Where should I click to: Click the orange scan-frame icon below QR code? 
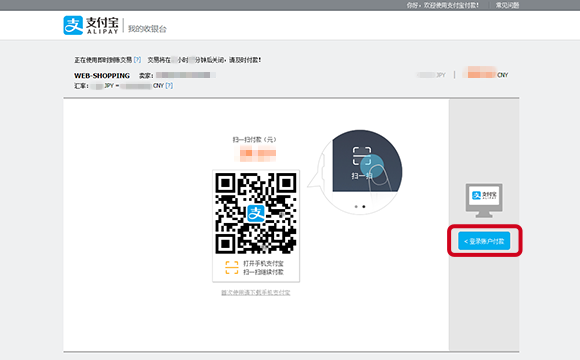click(x=232, y=268)
